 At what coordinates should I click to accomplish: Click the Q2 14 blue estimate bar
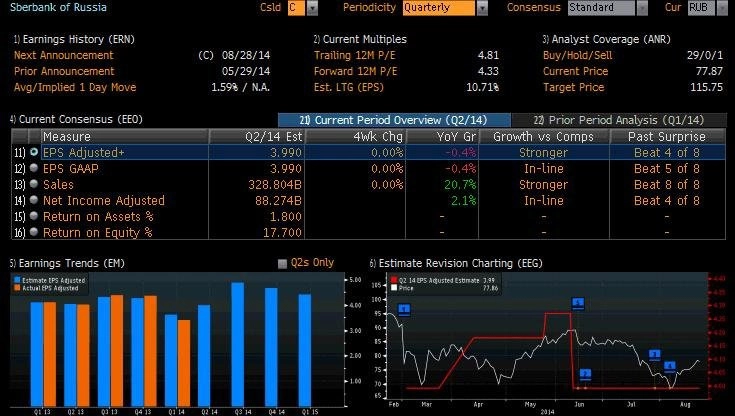click(x=204, y=355)
